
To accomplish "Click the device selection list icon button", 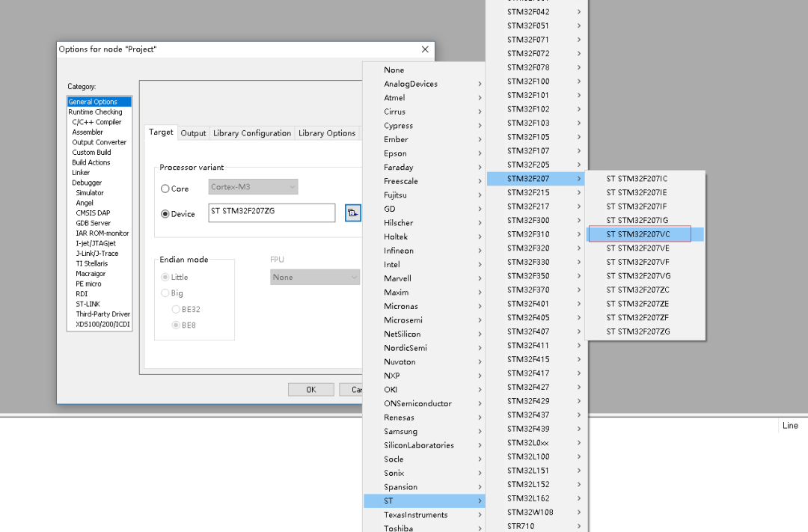I will pos(353,213).
